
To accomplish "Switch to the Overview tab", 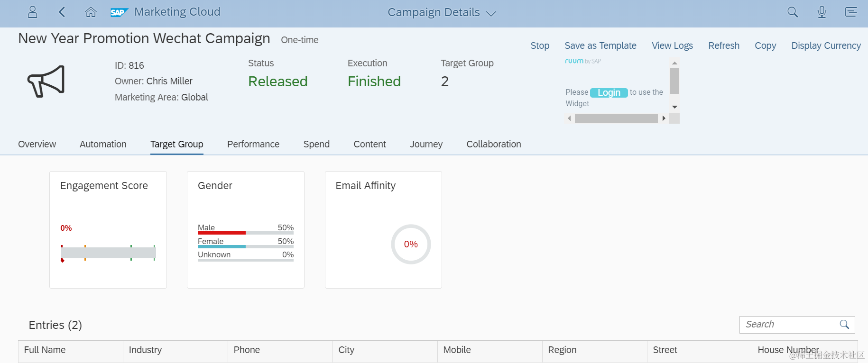I will [x=37, y=144].
